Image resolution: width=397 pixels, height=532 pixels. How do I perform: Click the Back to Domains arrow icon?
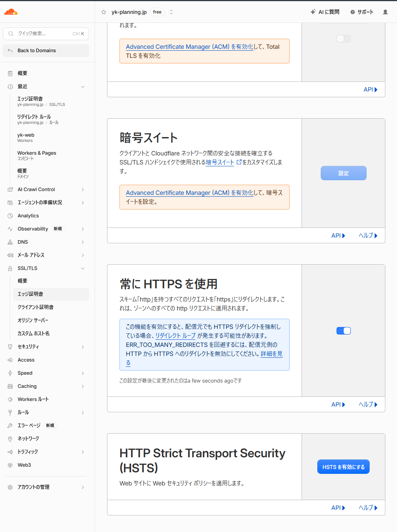(x=10, y=50)
